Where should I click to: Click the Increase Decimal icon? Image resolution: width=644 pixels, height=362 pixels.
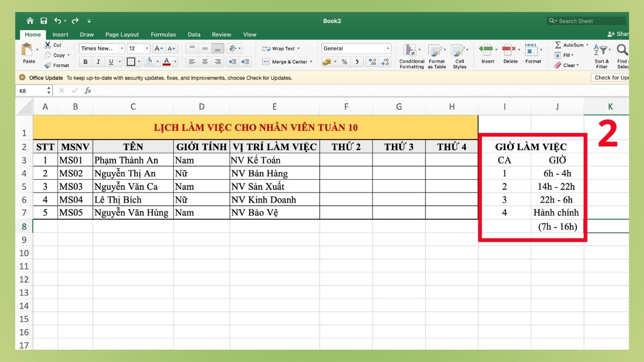(371, 61)
